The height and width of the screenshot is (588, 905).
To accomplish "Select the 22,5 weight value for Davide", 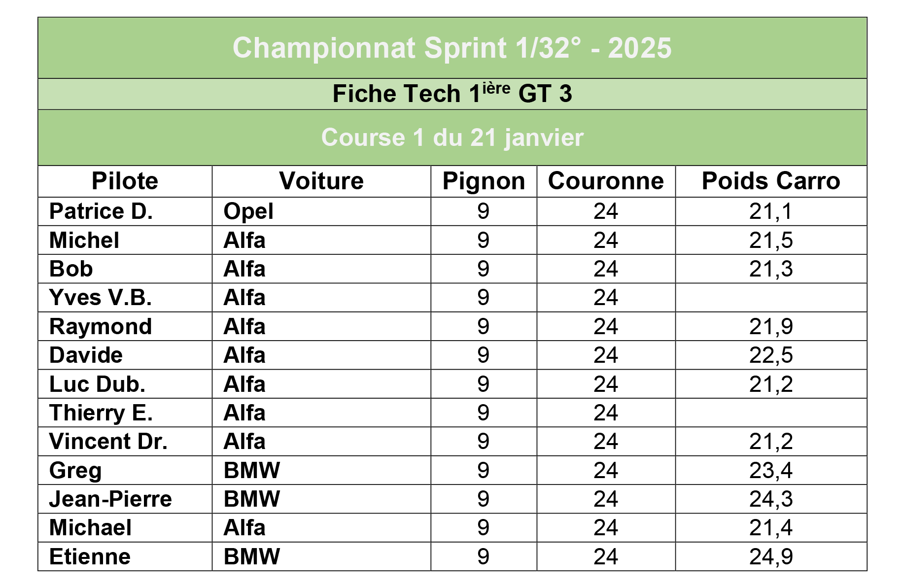I will pos(771,355).
